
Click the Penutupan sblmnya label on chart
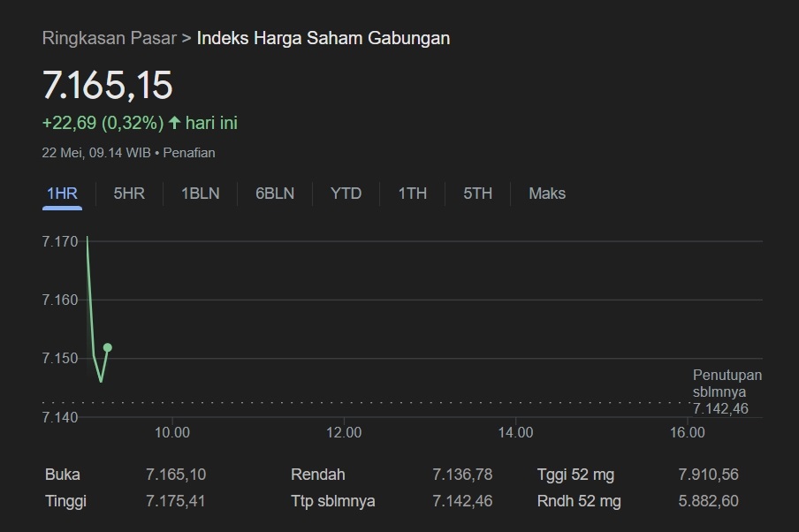coord(727,384)
